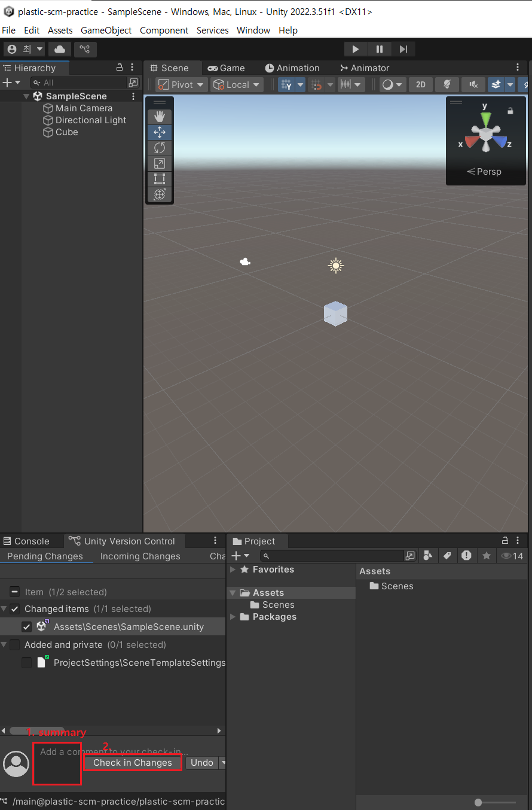Toggle 2D view mode
532x810 pixels.
[421, 84]
